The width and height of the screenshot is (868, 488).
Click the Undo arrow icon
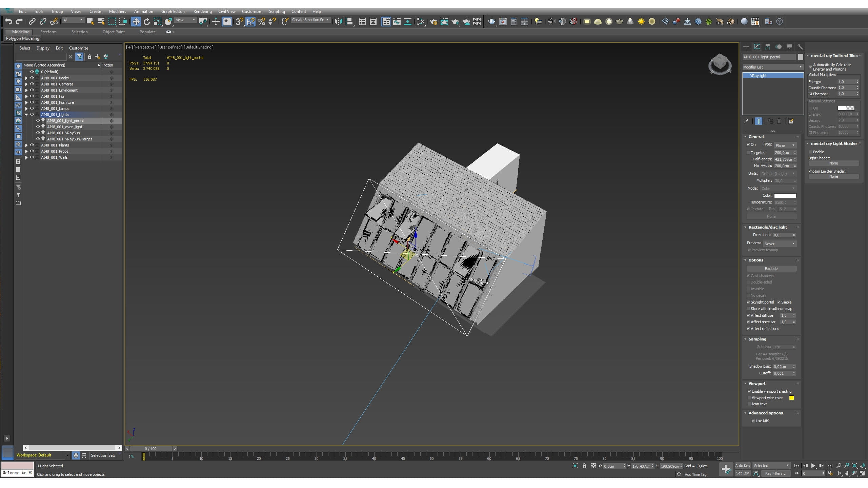(8, 22)
